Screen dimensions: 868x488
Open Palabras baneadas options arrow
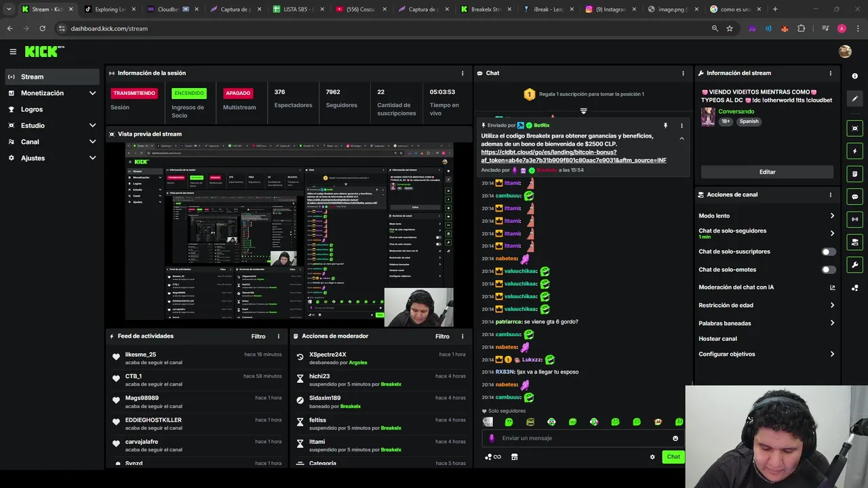pos(832,323)
